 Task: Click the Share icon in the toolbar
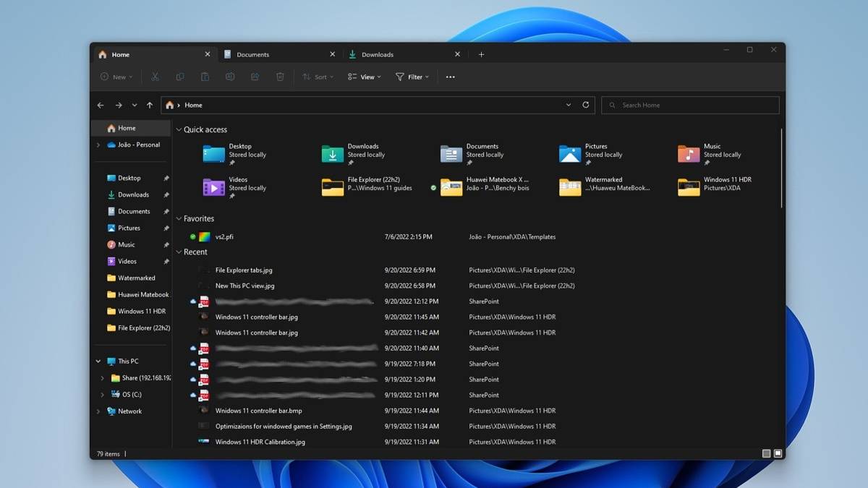255,76
